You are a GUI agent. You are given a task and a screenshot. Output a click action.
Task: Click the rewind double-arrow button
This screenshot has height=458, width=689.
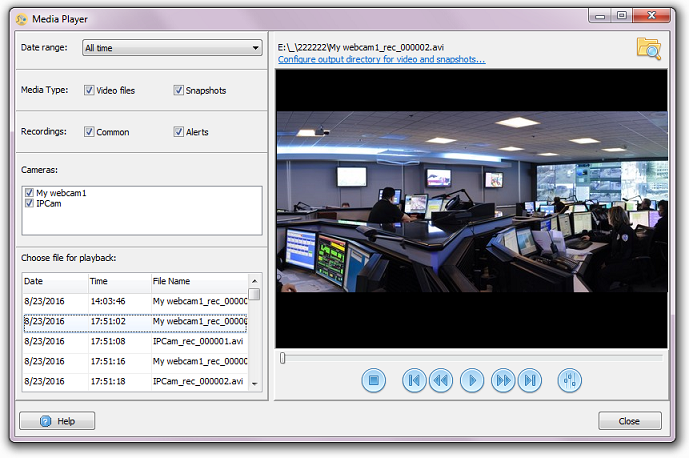tap(440, 380)
